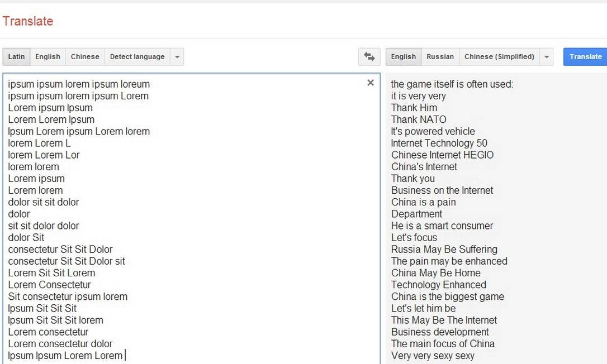This screenshot has width=607, height=364.
Task: Click the red Translate page heading
Action: click(x=28, y=21)
